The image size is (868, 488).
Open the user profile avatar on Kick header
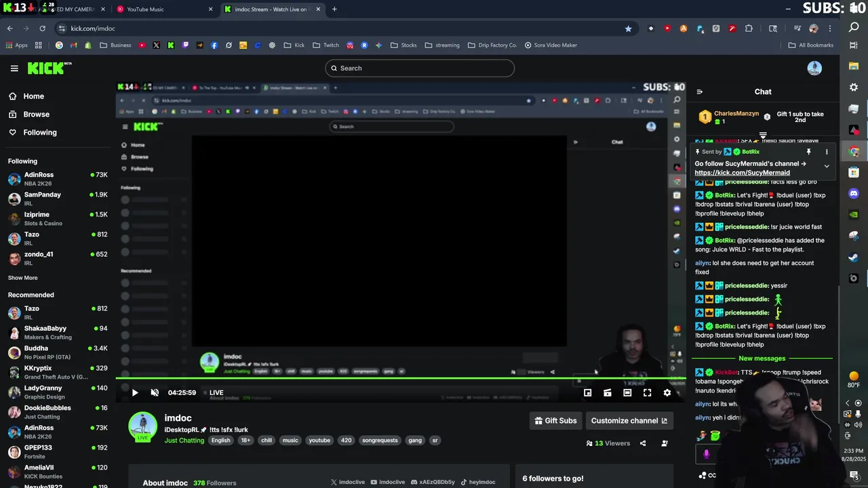tap(814, 68)
